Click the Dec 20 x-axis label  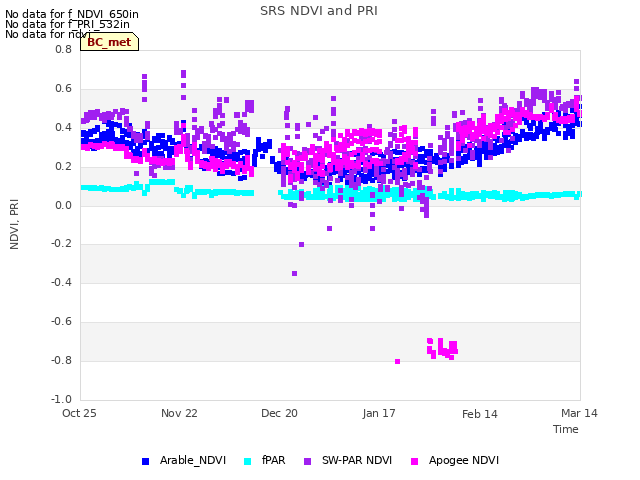(279, 413)
